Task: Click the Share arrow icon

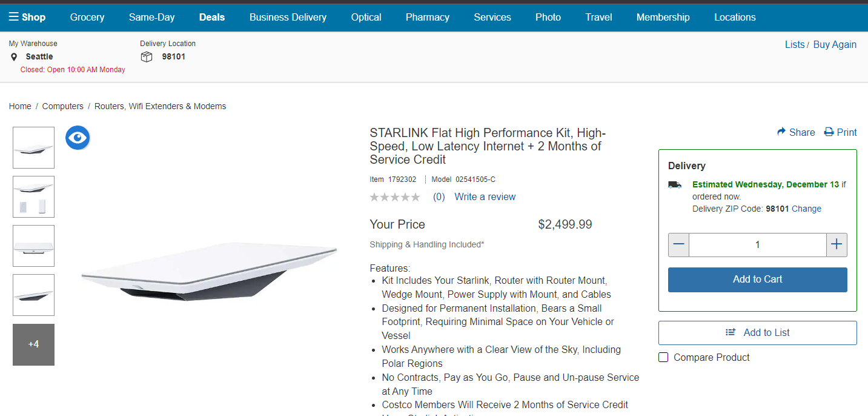Action: 781,132
